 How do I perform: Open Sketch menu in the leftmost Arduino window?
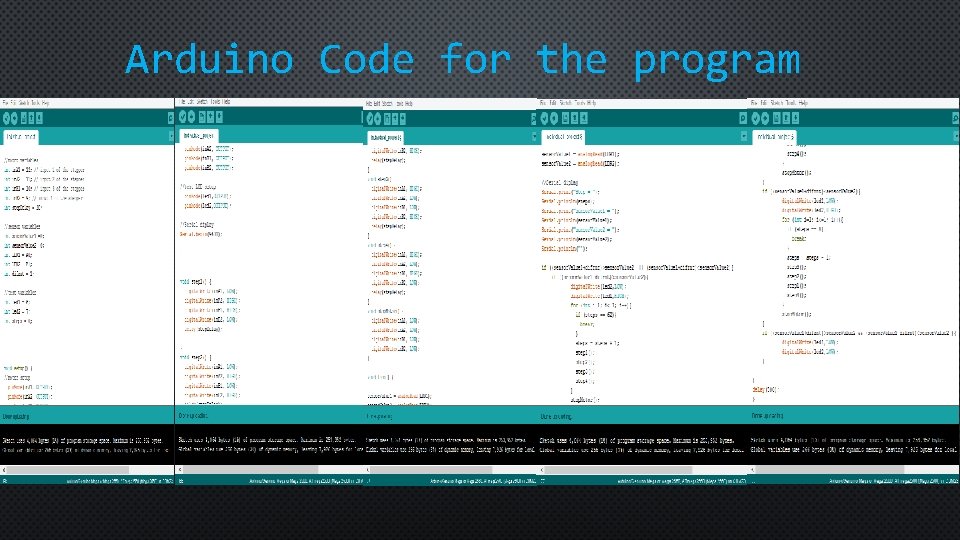point(24,103)
